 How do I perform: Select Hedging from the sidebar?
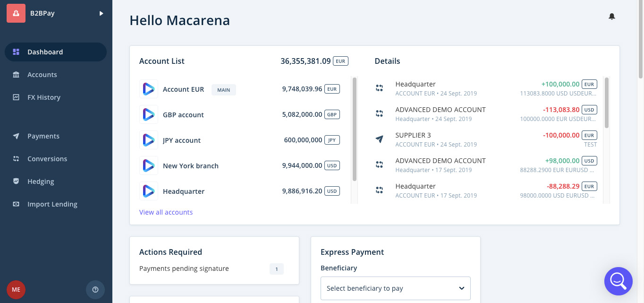click(x=41, y=182)
